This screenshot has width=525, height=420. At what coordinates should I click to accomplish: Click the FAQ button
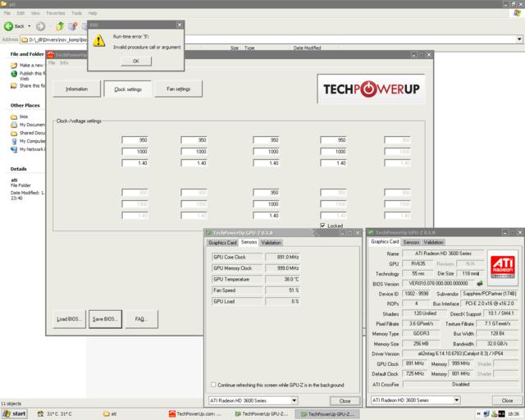point(141,319)
